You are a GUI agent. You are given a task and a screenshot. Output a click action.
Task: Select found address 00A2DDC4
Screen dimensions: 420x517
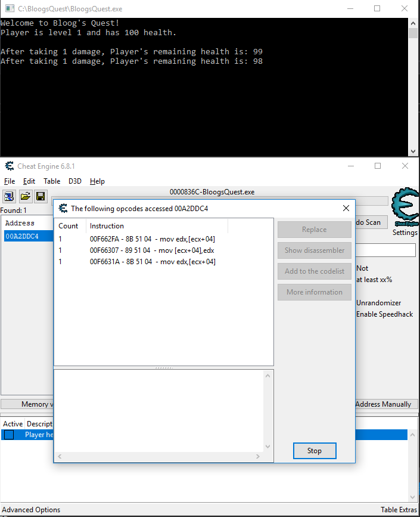tap(29, 236)
